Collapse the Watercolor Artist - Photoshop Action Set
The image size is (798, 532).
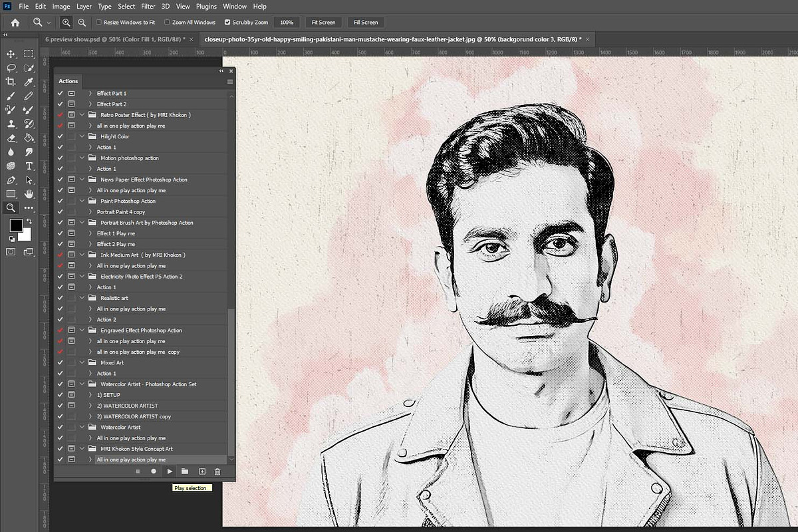(82, 384)
